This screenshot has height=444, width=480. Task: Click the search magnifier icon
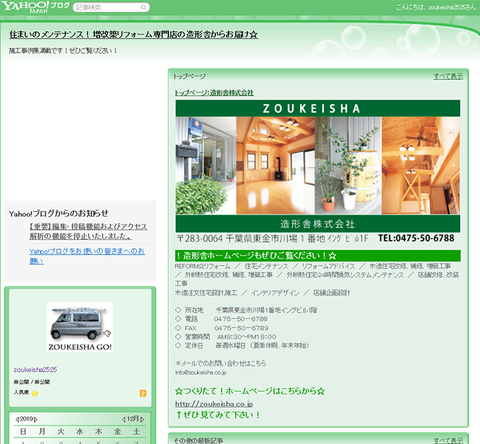point(143,7)
